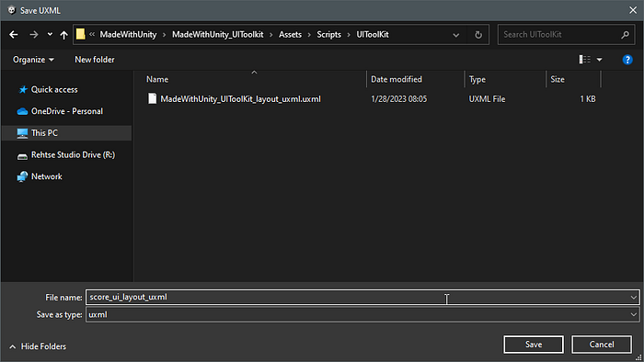The image size is (644, 362).
Task: Click the file icon of the uxml file
Action: click(x=153, y=99)
